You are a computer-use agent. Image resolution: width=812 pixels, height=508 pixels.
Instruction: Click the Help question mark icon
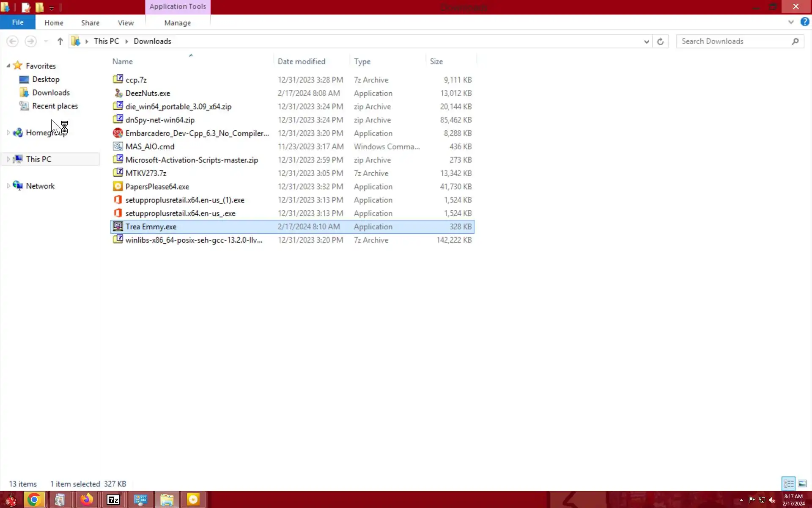point(804,22)
